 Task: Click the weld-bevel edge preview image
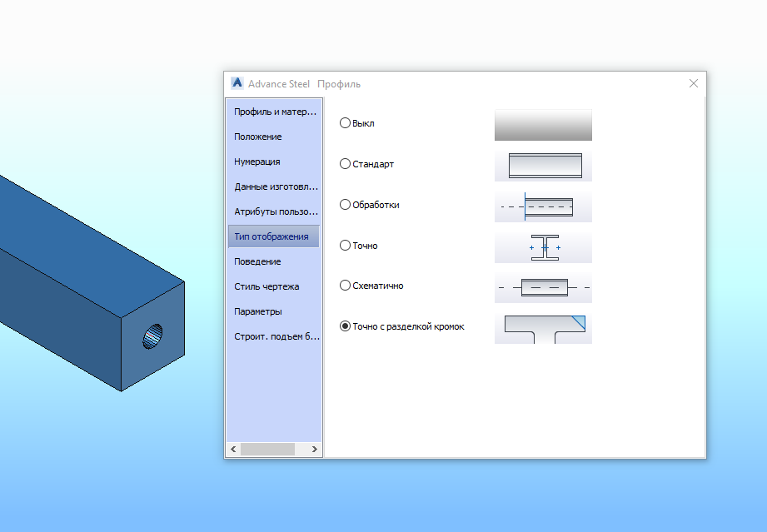click(543, 328)
